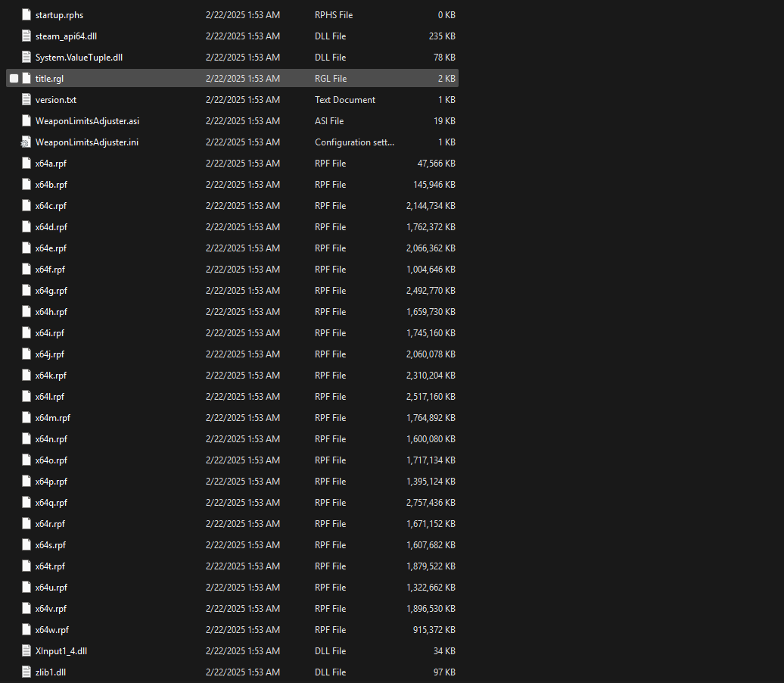Click the WeaponLimitsAdjuster.ini settings icon
The width and height of the screenshot is (784, 683).
(x=26, y=142)
